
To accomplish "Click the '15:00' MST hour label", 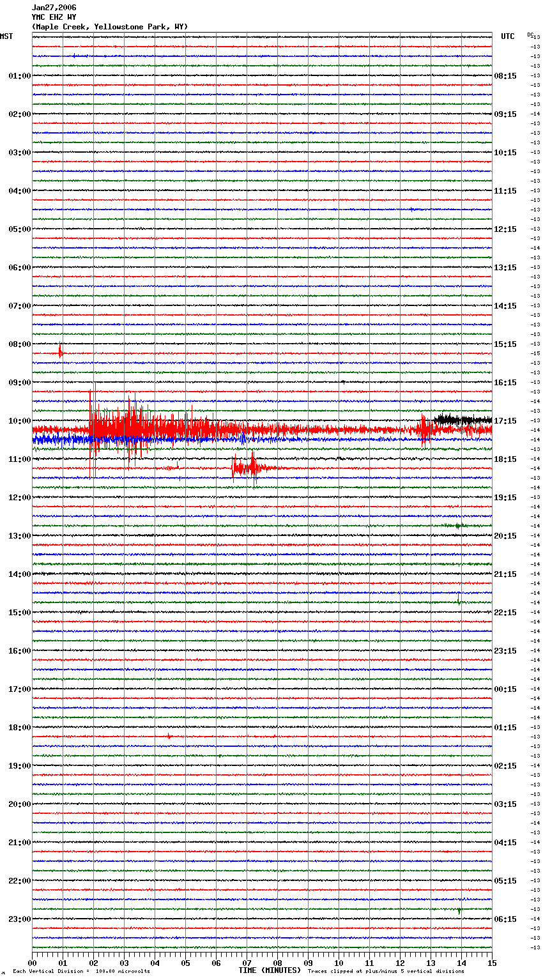I will [20, 613].
